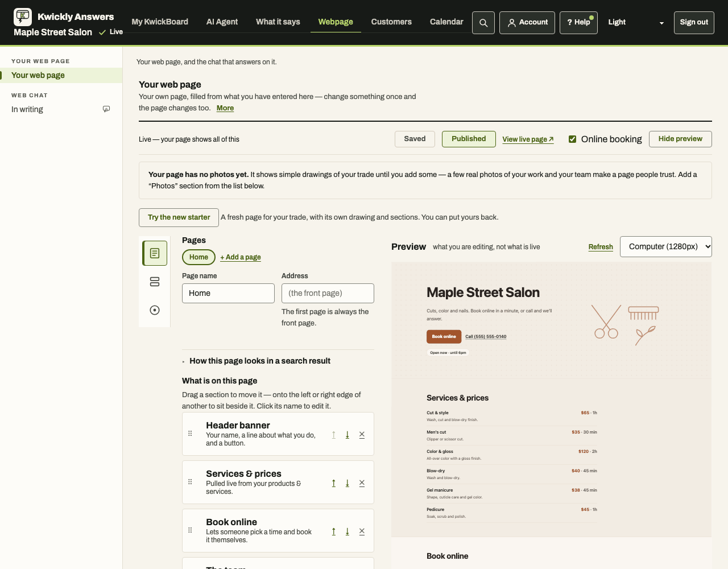
Task: Click the Add a page link
Action: click(x=241, y=257)
